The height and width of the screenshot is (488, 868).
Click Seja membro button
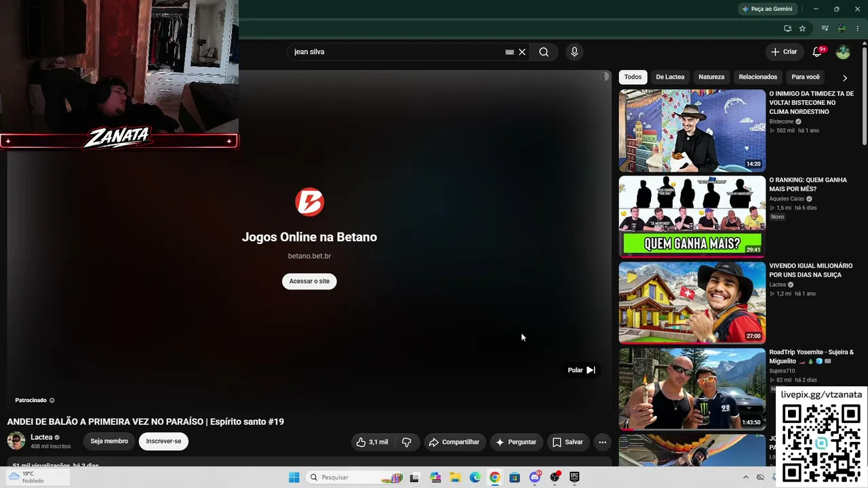[x=109, y=441]
